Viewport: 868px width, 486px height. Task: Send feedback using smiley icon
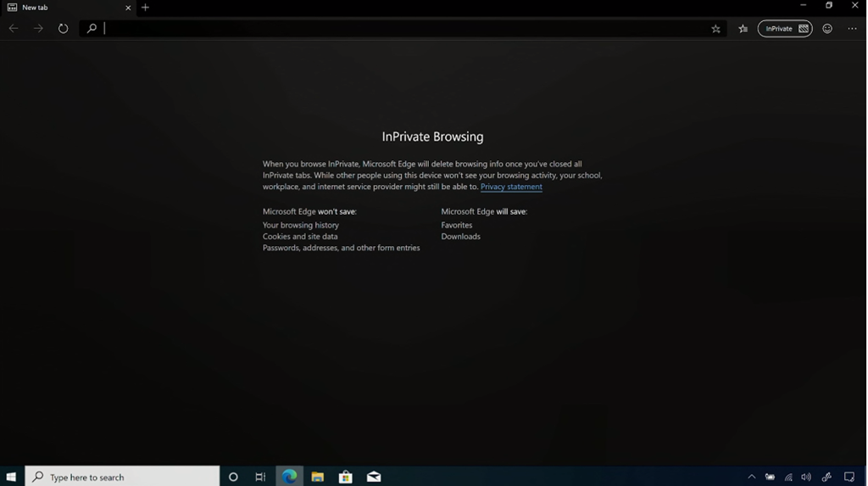coord(827,29)
